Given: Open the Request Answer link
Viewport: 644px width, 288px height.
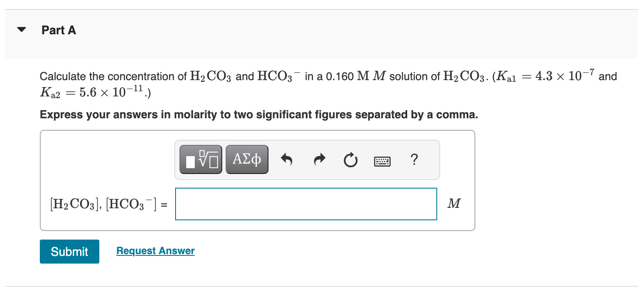Looking at the screenshot, I should click(155, 251).
